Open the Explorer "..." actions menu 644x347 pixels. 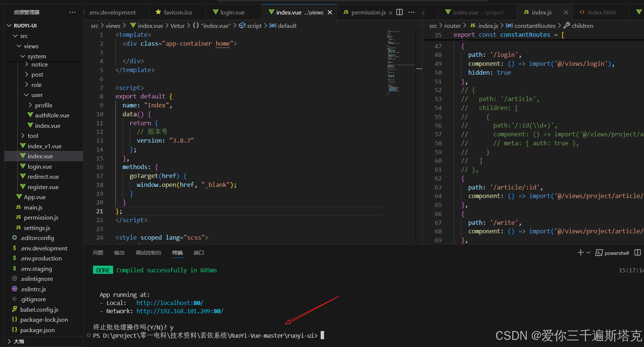[73, 12]
